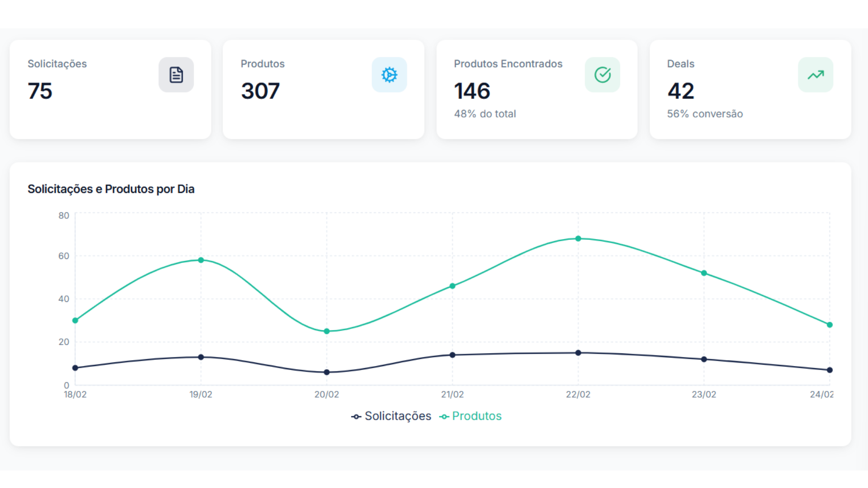This screenshot has height=488, width=868.
Task: Click the checkmark icon in Produtos Encontrados card
Action: click(602, 75)
